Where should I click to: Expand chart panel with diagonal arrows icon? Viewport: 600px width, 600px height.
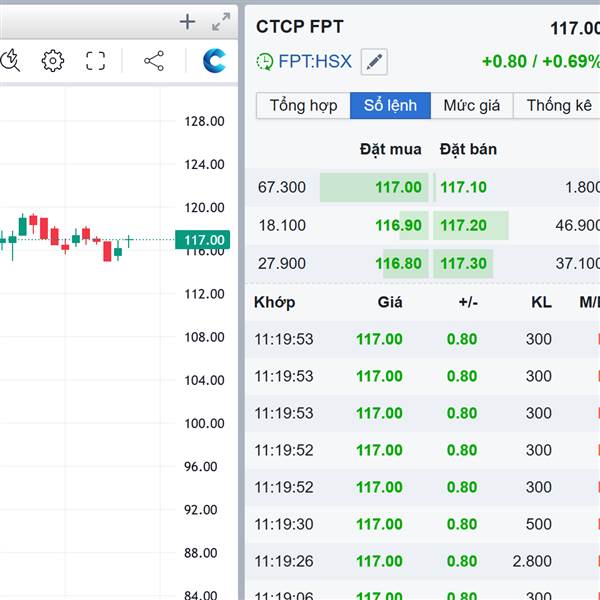pos(221,22)
